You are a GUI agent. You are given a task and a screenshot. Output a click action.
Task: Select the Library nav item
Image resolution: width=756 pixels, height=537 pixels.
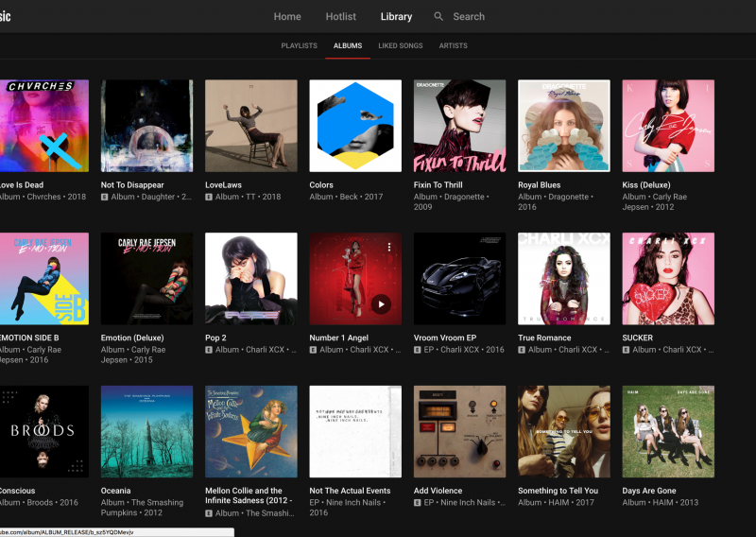[396, 16]
